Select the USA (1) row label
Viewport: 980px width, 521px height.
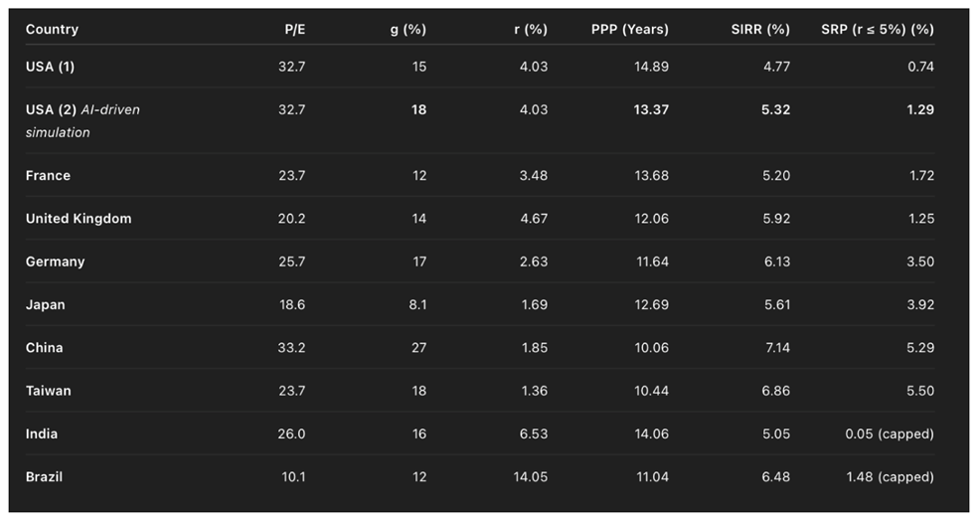[51, 67]
